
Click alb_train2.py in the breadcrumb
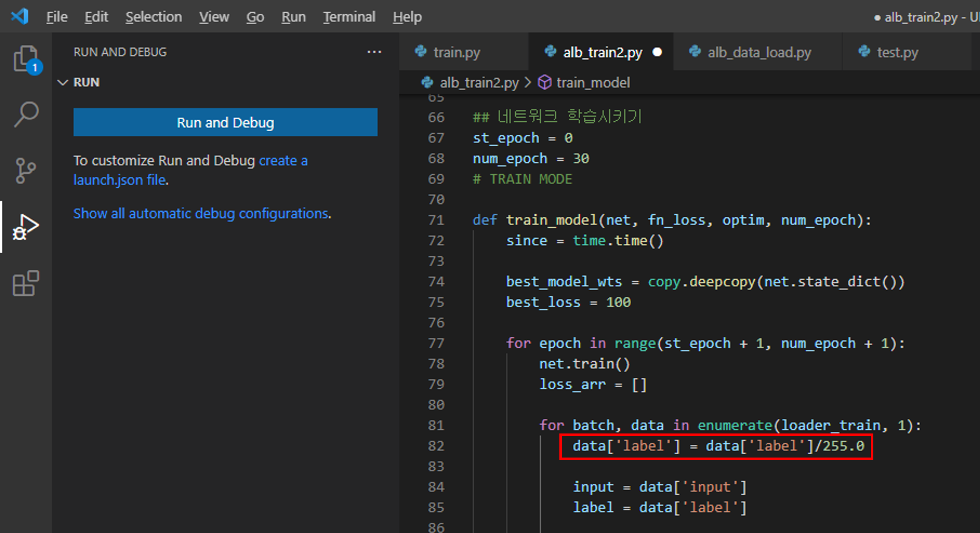point(479,83)
